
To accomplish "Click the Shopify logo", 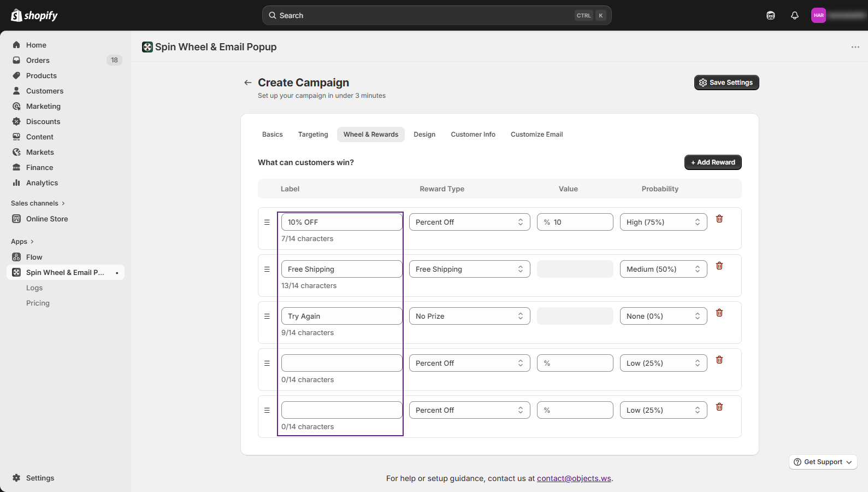I will tap(34, 15).
